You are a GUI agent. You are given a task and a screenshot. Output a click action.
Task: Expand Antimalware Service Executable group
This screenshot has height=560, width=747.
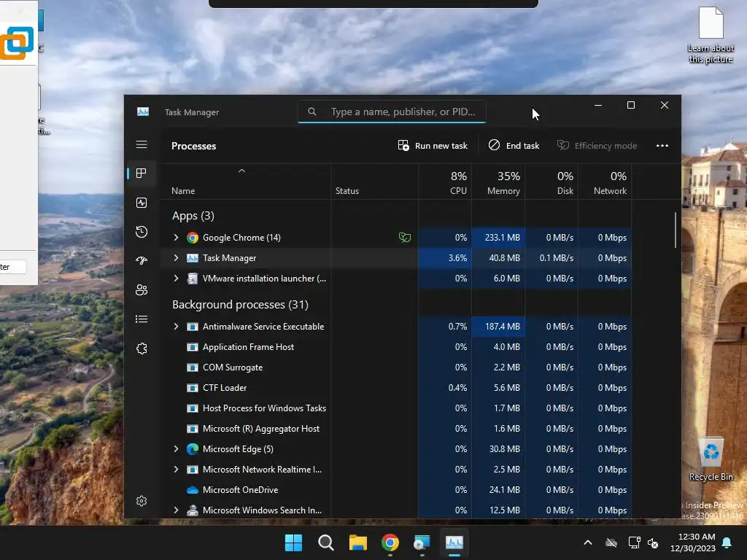(x=176, y=327)
